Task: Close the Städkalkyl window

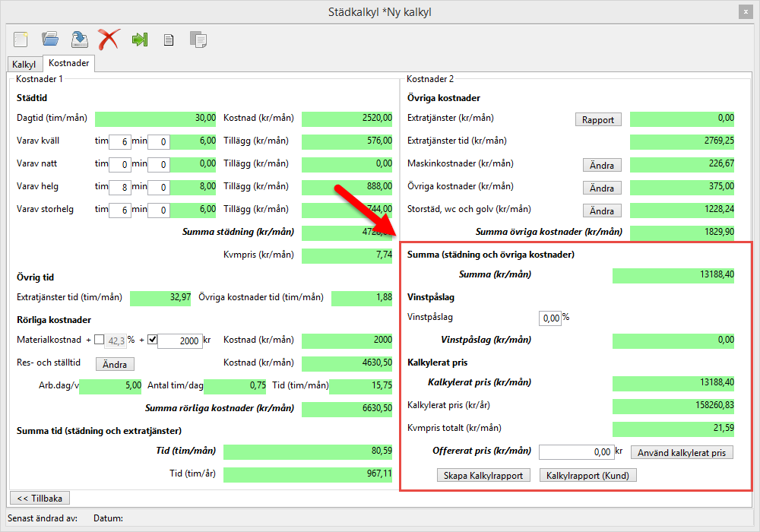Action: (746, 11)
